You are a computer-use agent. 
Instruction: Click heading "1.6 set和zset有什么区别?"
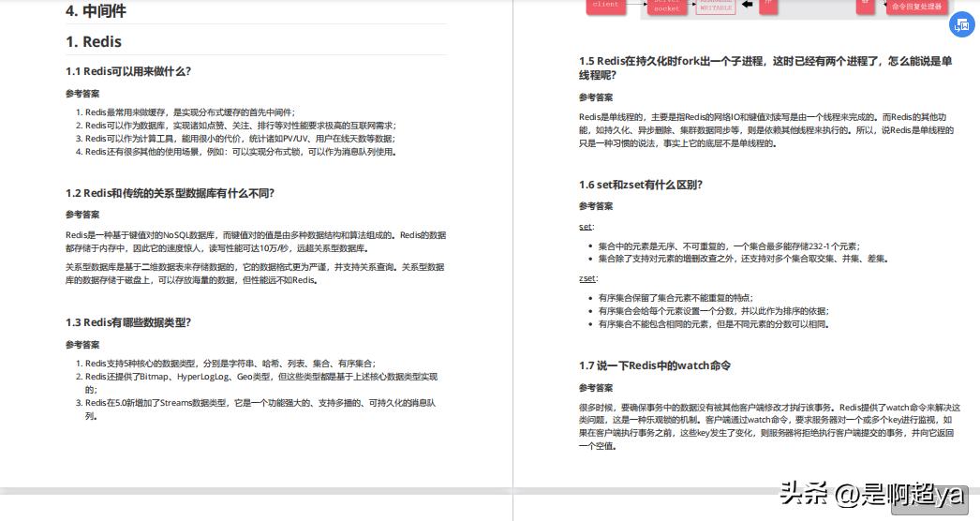coord(641,186)
